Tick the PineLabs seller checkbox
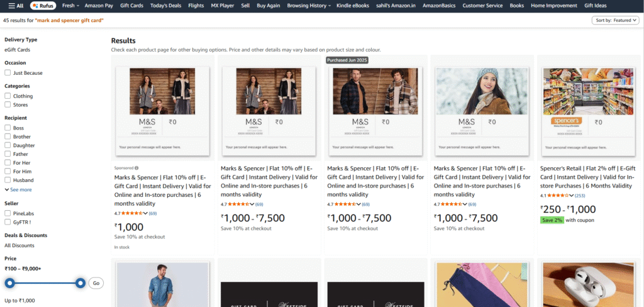644x307 pixels. pyautogui.click(x=8, y=213)
